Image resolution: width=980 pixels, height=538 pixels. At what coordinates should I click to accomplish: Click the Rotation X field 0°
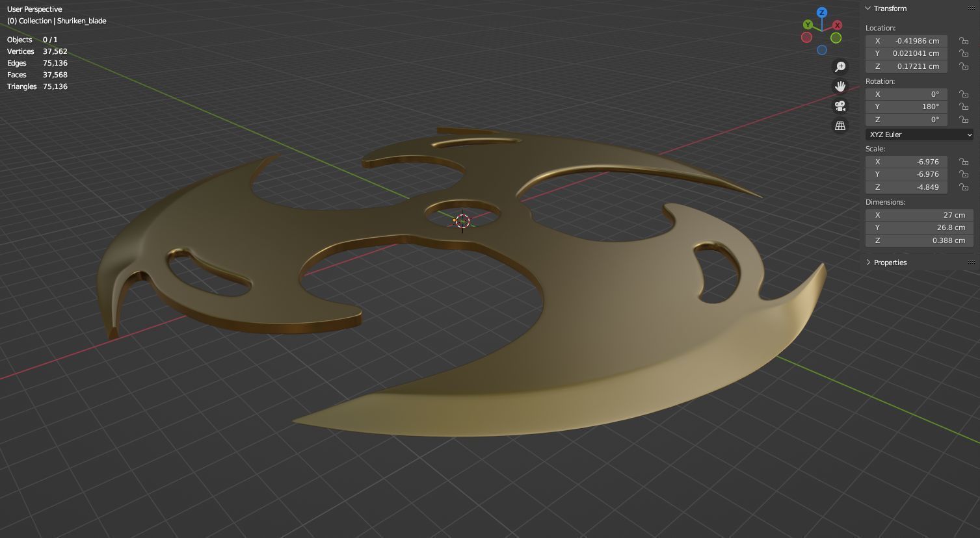pyautogui.click(x=907, y=94)
